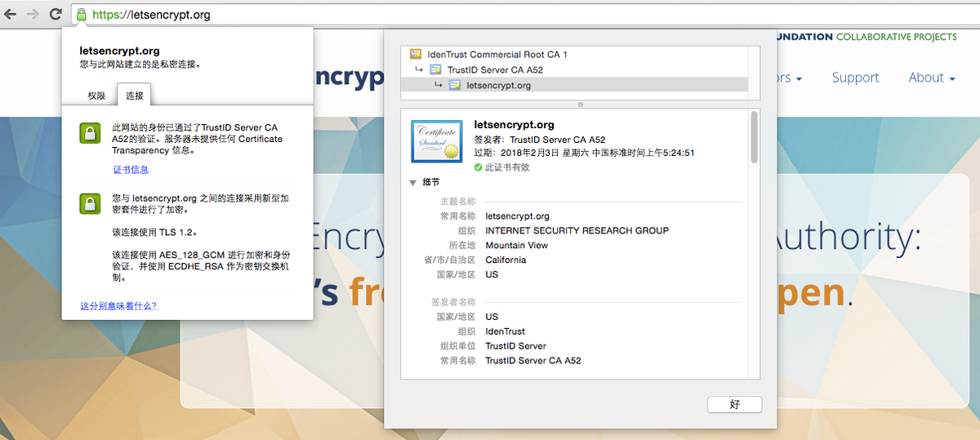Click the browser forward arrow
980x440 pixels.
pos(33,14)
